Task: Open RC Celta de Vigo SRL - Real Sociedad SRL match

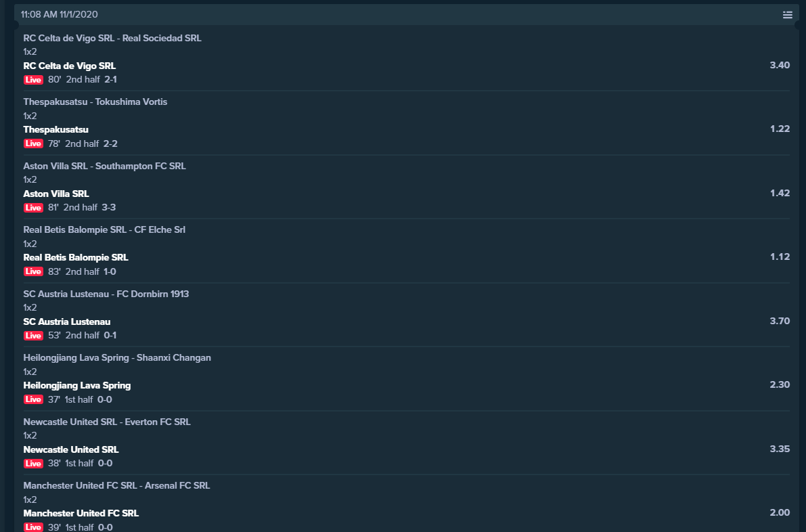Action: 112,38
